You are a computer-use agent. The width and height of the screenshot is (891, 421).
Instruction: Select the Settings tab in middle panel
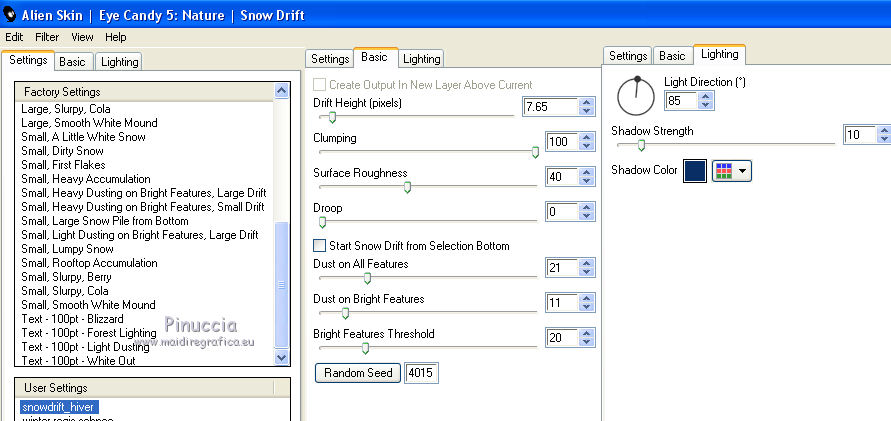point(330,59)
